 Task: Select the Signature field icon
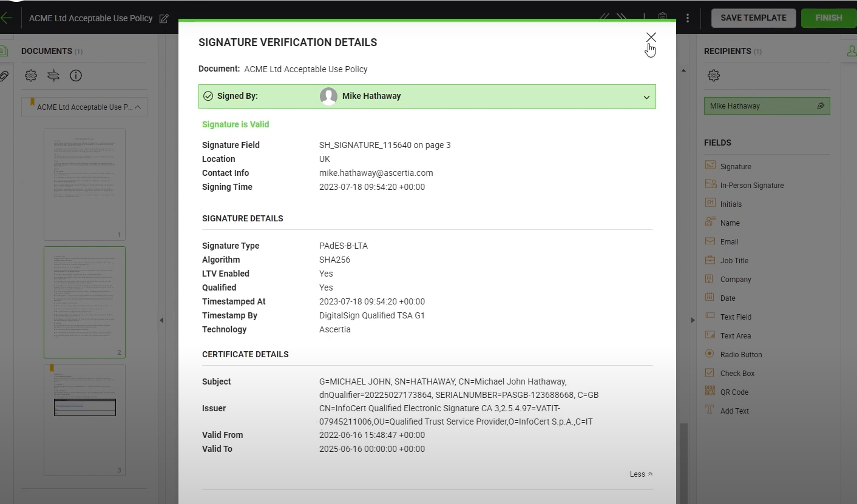(x=710, y=165)
